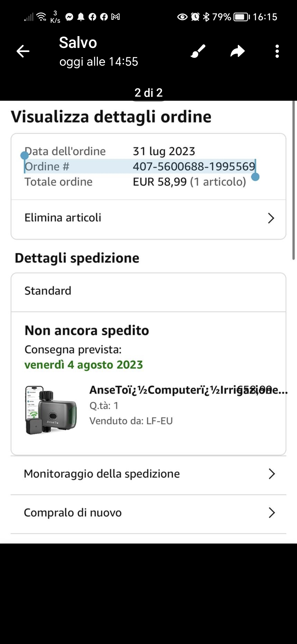
Task: Tap the back arrow icon
Action: (23, 51)
